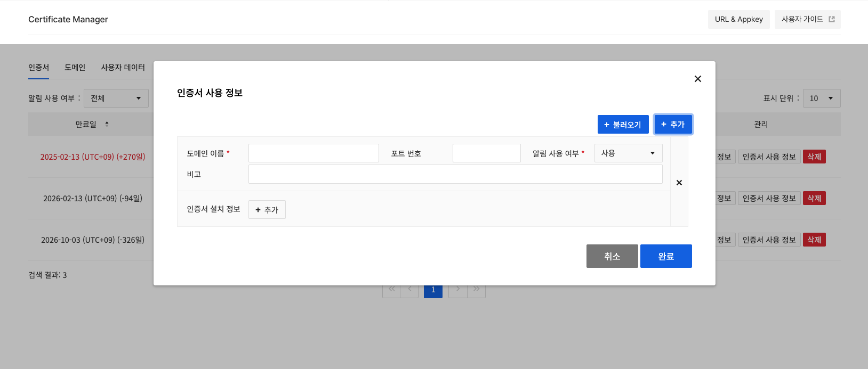
Task: Open the 사용자 데이터 tab
Action: pos(123,68)
